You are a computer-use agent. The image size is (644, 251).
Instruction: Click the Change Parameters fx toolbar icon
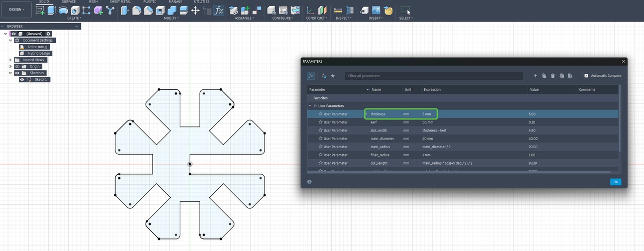coord(218,10)
